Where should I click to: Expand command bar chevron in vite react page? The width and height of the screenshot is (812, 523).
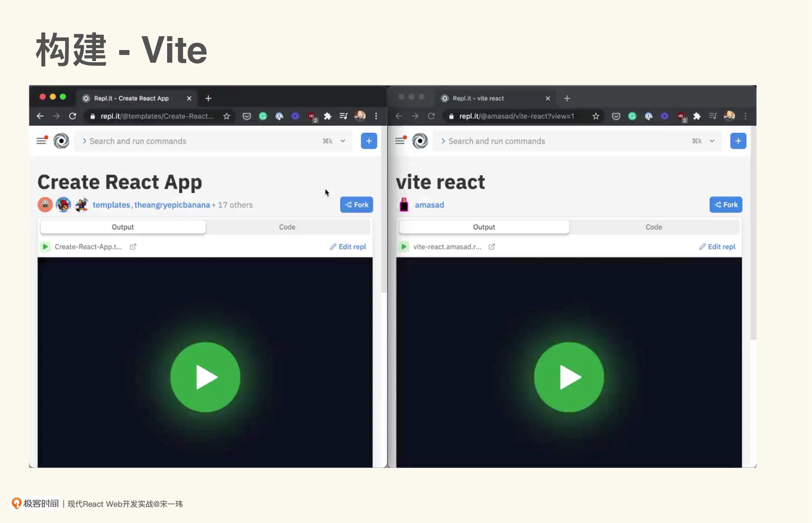point(712,141)
